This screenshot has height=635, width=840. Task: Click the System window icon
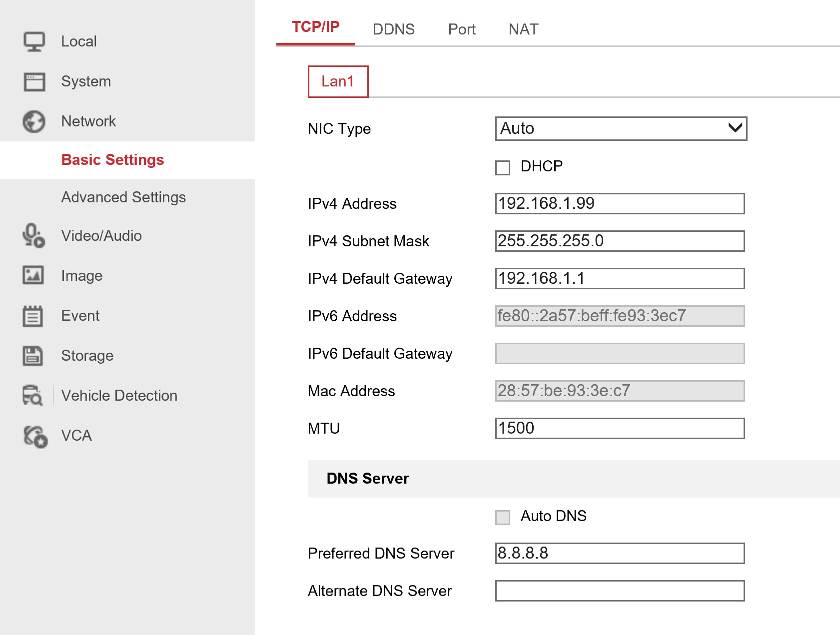pyautogui.click(x=34, y=81)
